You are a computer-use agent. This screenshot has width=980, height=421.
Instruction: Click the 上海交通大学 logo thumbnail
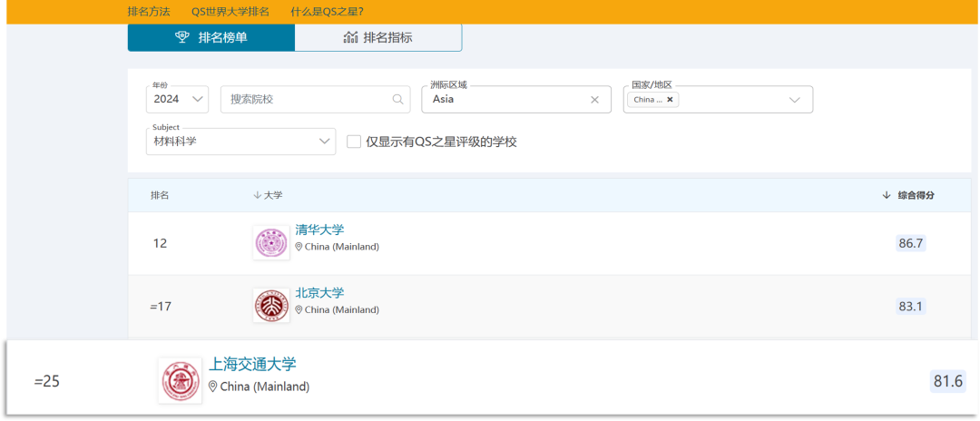180,380
